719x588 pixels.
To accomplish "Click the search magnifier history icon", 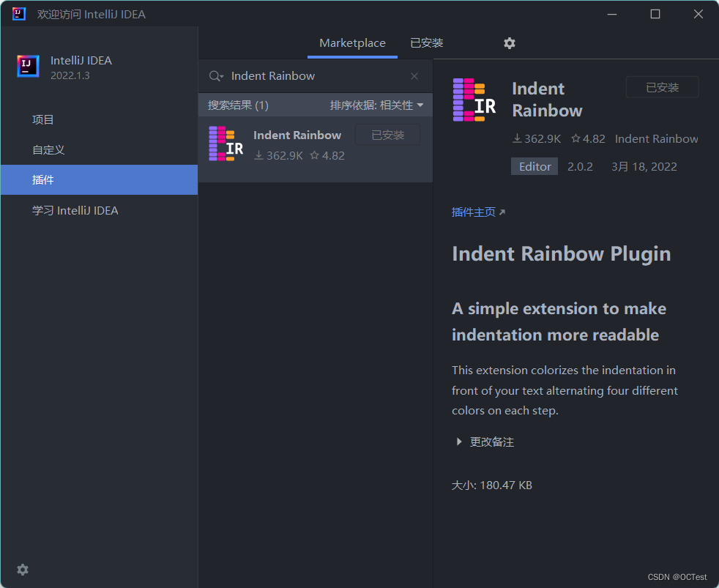I will [216, 76].
